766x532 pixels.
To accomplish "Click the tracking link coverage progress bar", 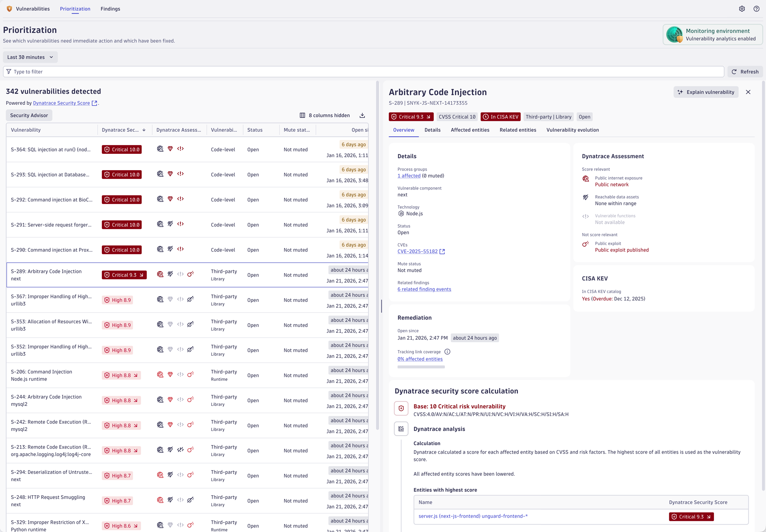I will coord(421,367).
